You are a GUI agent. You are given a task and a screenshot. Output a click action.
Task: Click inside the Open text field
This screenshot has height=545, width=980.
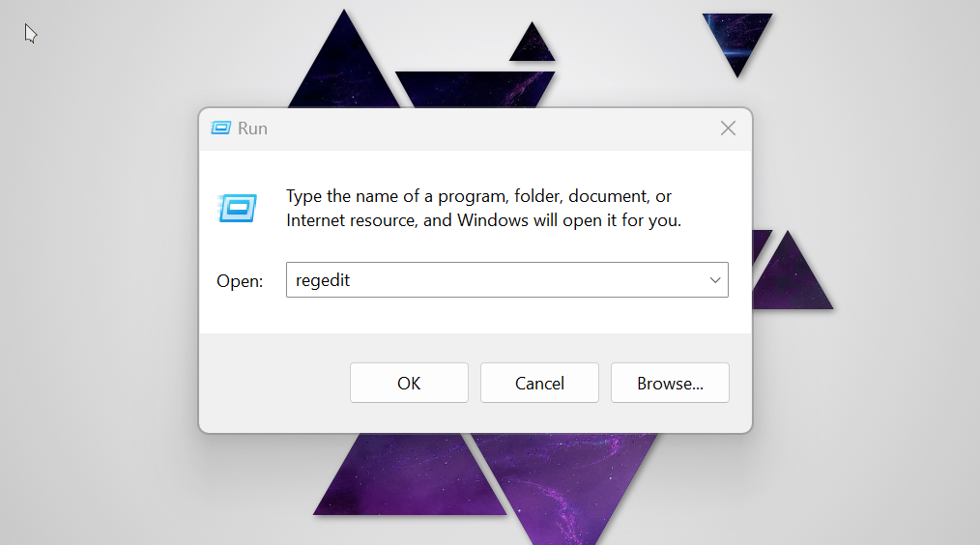(x=497, y=280)
